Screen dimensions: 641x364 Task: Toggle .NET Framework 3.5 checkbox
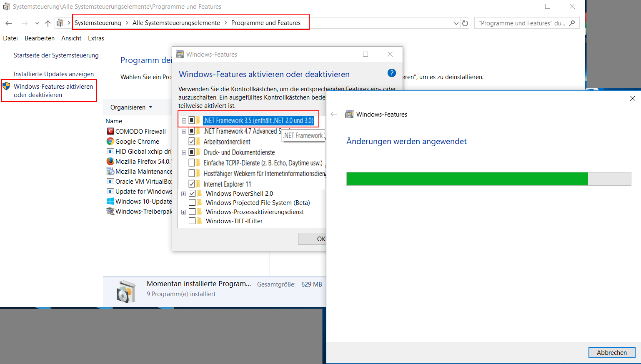tap(192, 120)
